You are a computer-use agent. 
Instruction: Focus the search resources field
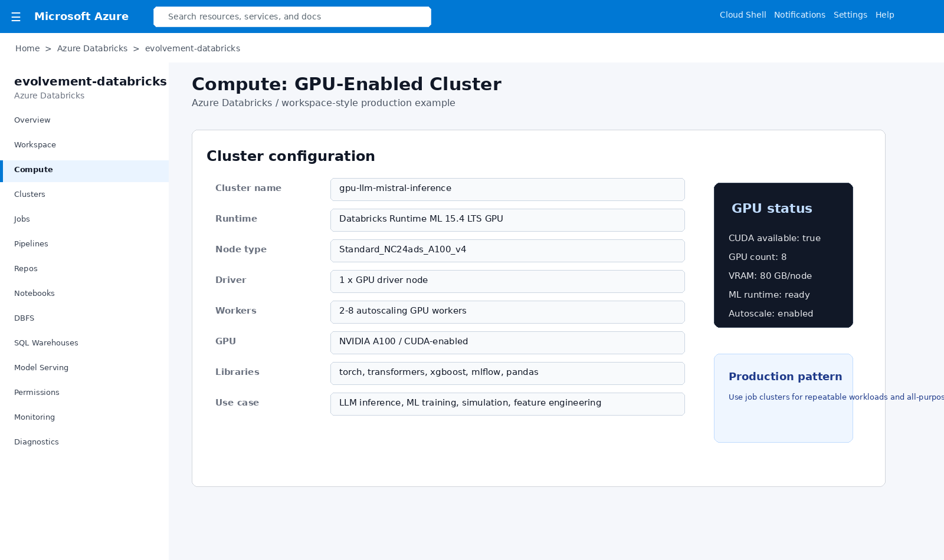click(292, 17)
